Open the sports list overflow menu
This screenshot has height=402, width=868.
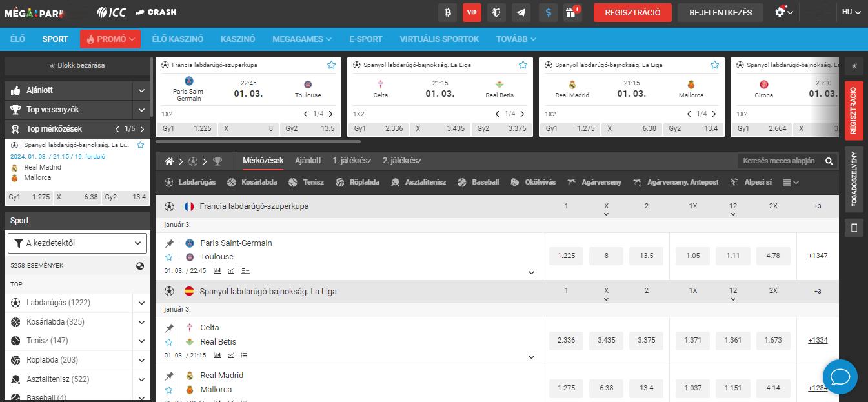pyautogui.click(x=791, y=183)
